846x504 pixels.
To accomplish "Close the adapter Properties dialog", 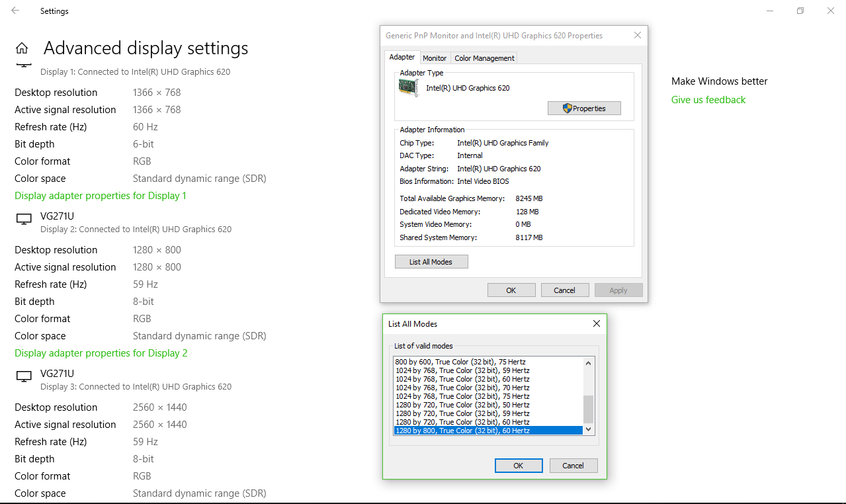I will pyautogui.click(x=638, y=35).
